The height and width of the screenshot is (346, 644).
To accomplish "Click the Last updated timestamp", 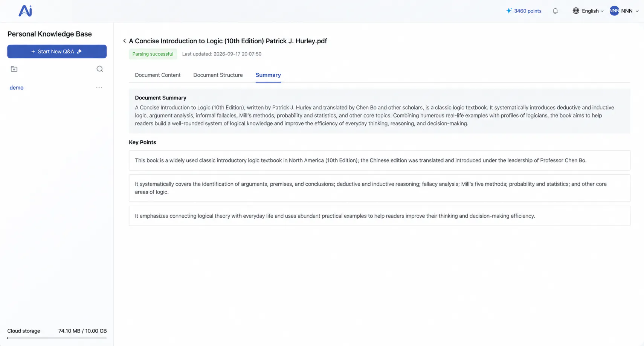I will tap(222, 54).
